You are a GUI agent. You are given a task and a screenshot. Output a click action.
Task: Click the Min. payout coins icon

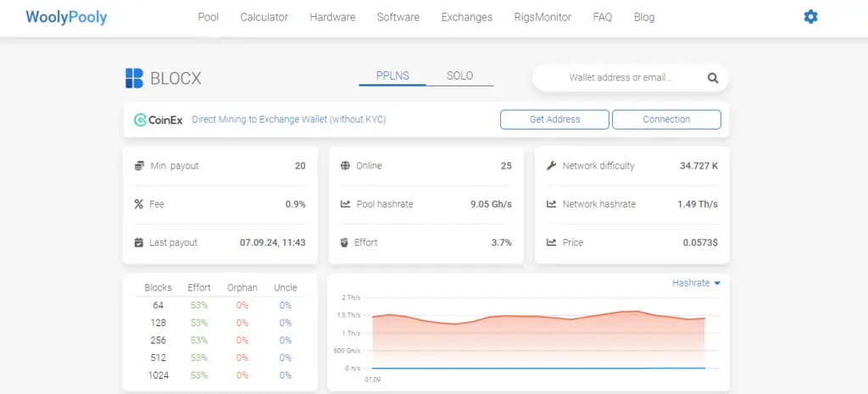139,165
